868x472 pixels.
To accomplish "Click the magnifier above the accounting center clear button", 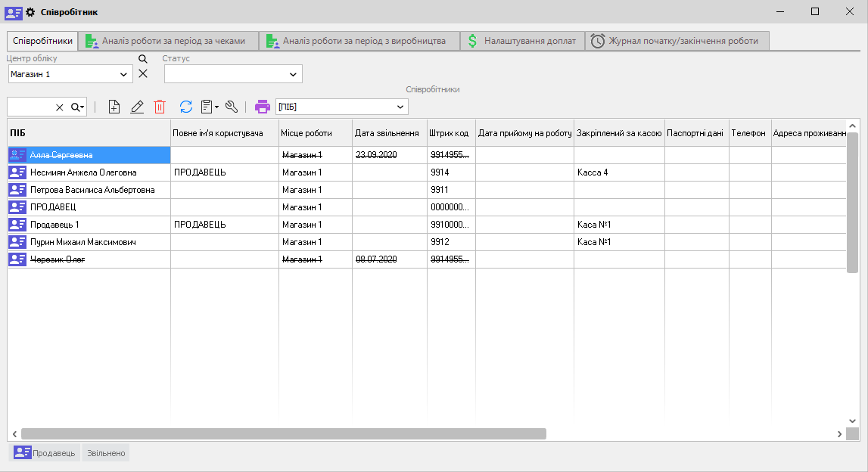I will 142,59.
